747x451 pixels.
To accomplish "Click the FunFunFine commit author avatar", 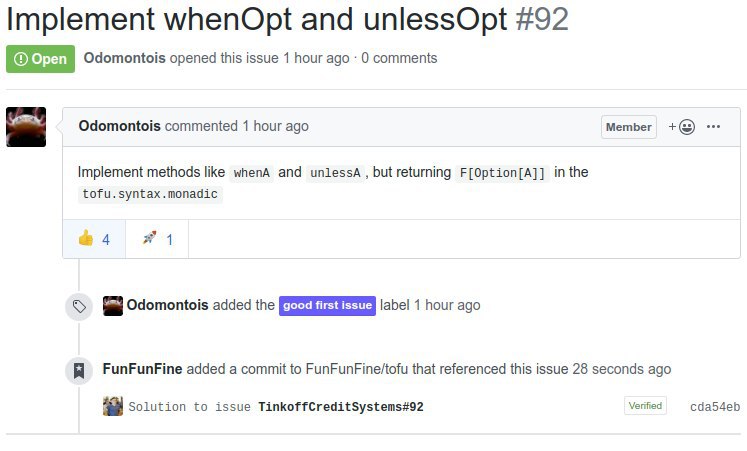I will pyautogui.click(x=113, y=406).
